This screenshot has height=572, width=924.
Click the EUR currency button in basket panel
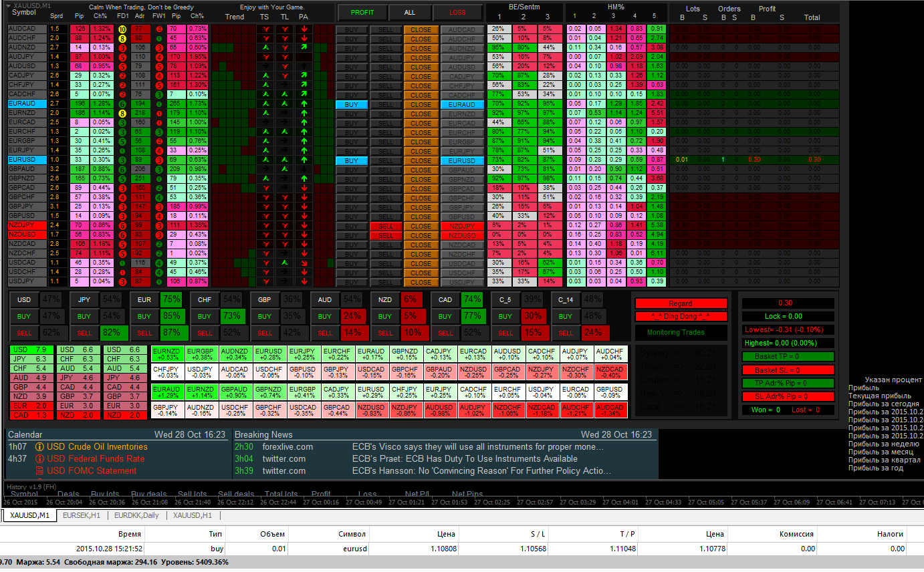(x=144, y=300)
